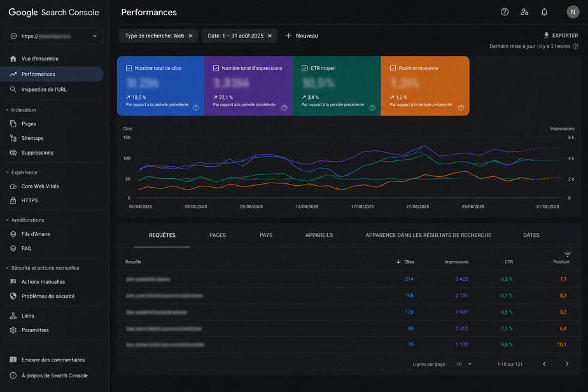The width and height of the screenshot is (588, 392).
Task: Edit the Date 1 – 31 août 2025 filter
Action: [x=235, y=36]
